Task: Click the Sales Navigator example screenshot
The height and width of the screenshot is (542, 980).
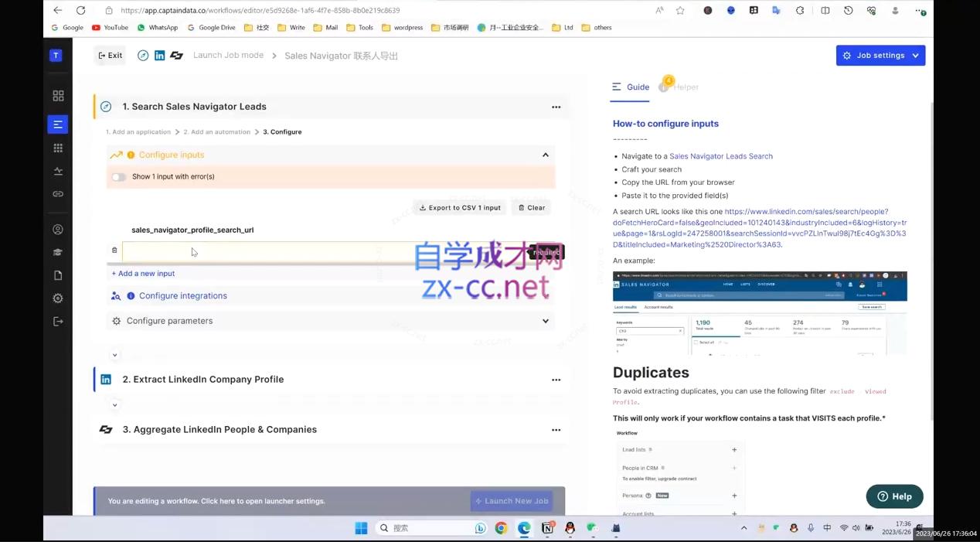Action: pos(760,313)
